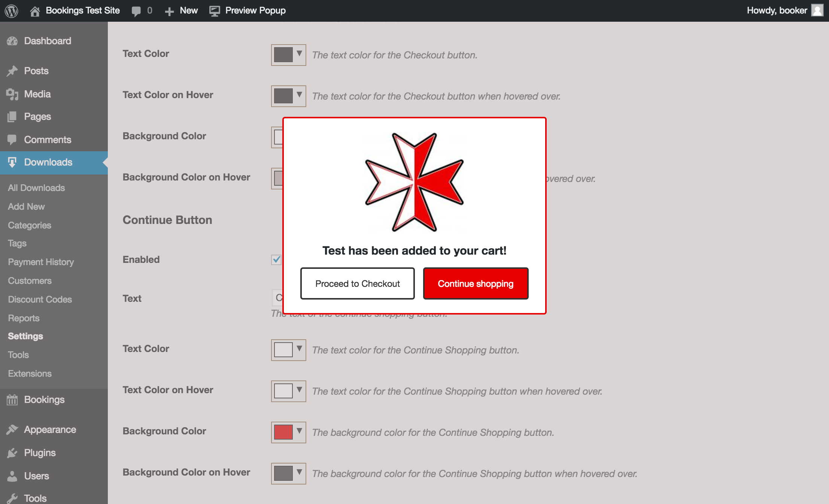The height and width of the screenshot is (504, 829).
Task: Expand Checkout Text Color picker dropdown arrow
Action: [x=299, y=54]
